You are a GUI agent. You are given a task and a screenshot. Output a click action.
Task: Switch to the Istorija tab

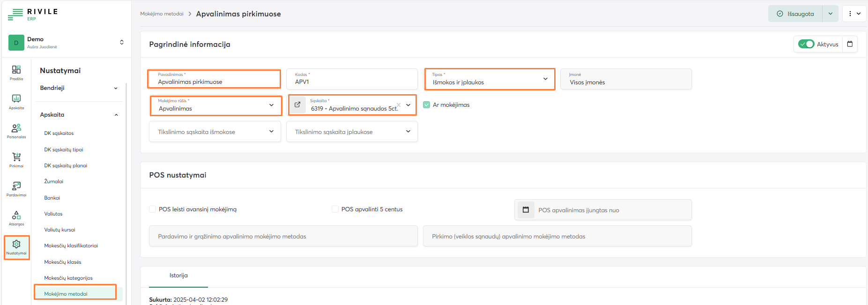click(x=178, y=275)
